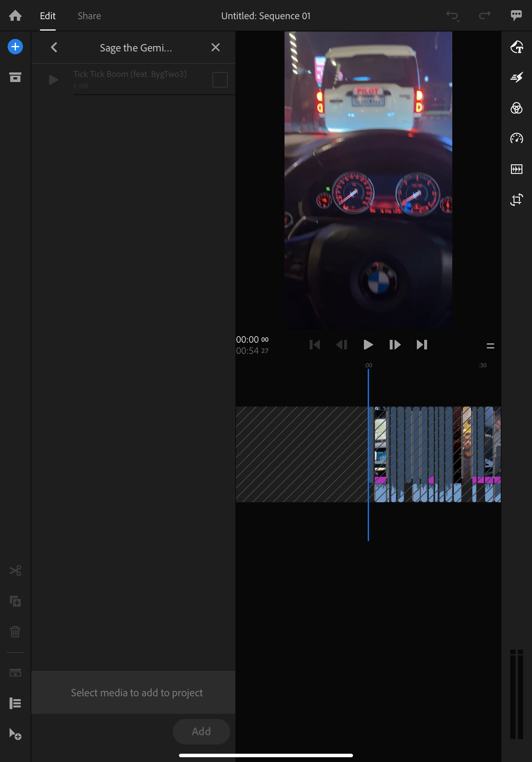Click the :30 timeline ruler mark
This screenshot has width=532, height=762.
pos(483,365)
